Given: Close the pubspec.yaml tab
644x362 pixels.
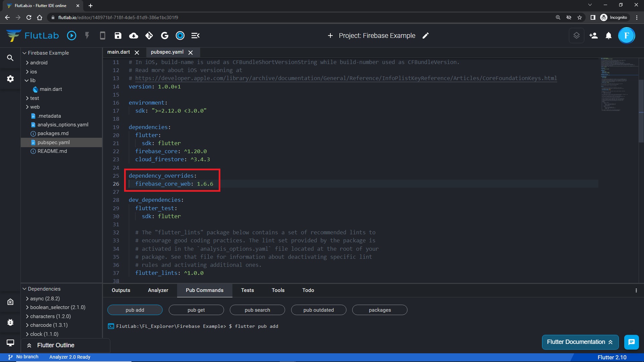Looking at the screenshot, I should coord(191,53).
